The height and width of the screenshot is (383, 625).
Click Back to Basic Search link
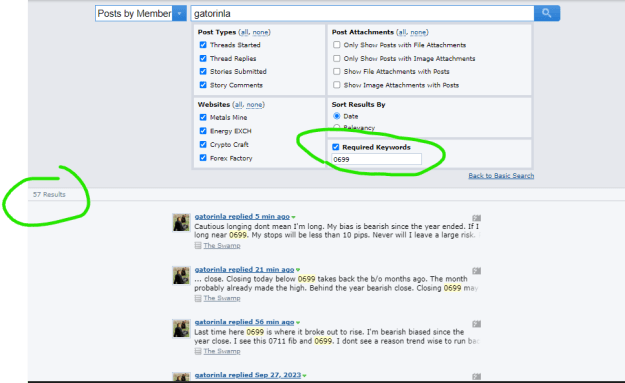coord(501,176)
